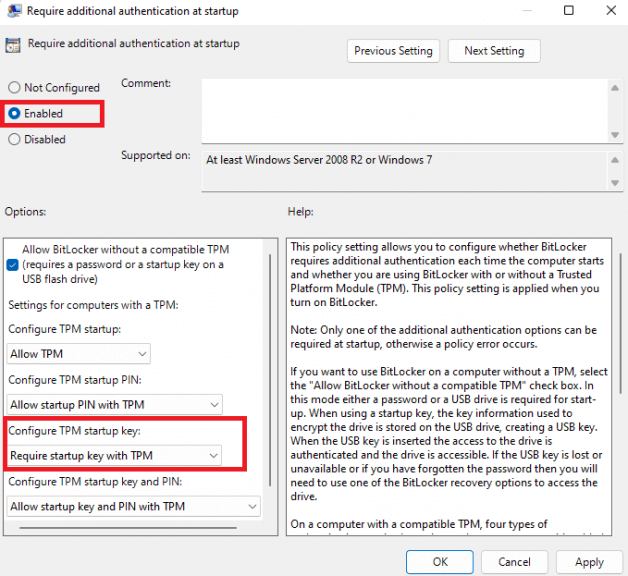This screenshot has width=628, height=576.
Task: Click the 'Supported on:' label
Action: 156,155
